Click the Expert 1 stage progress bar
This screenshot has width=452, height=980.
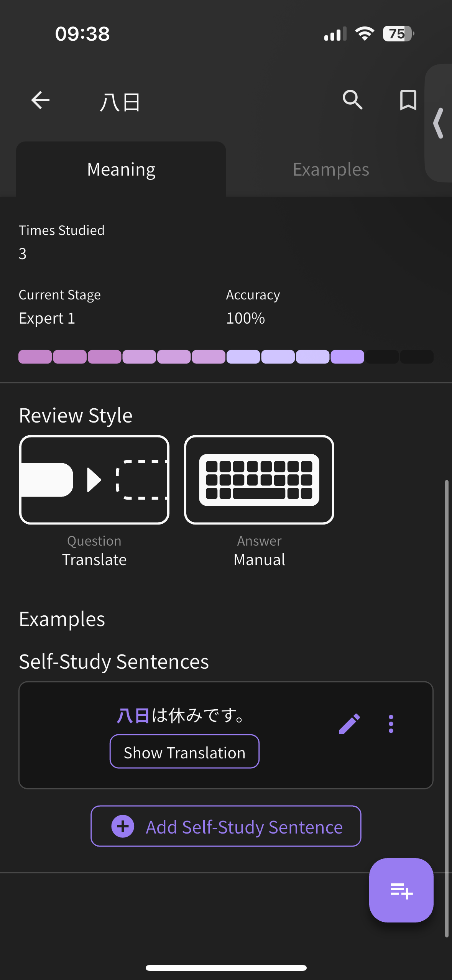226,357
